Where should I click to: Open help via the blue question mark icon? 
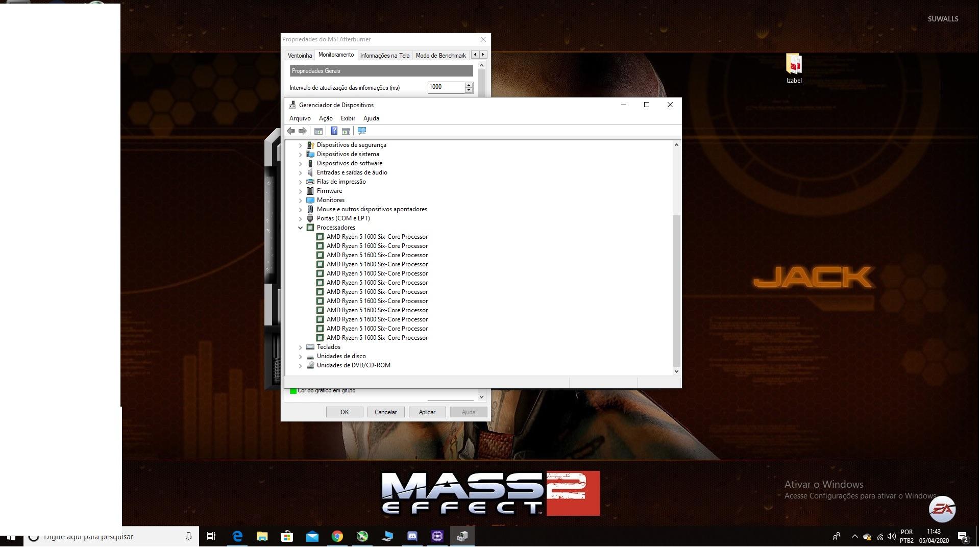334,131
